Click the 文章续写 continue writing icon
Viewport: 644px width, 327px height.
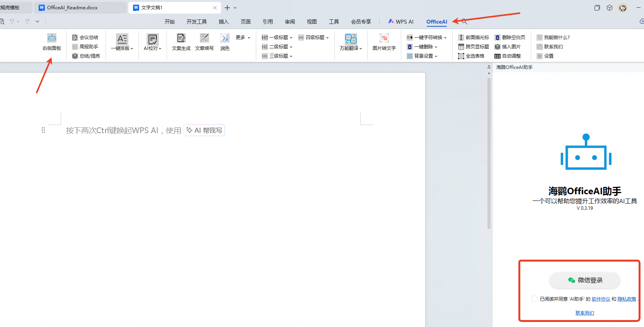204,42
